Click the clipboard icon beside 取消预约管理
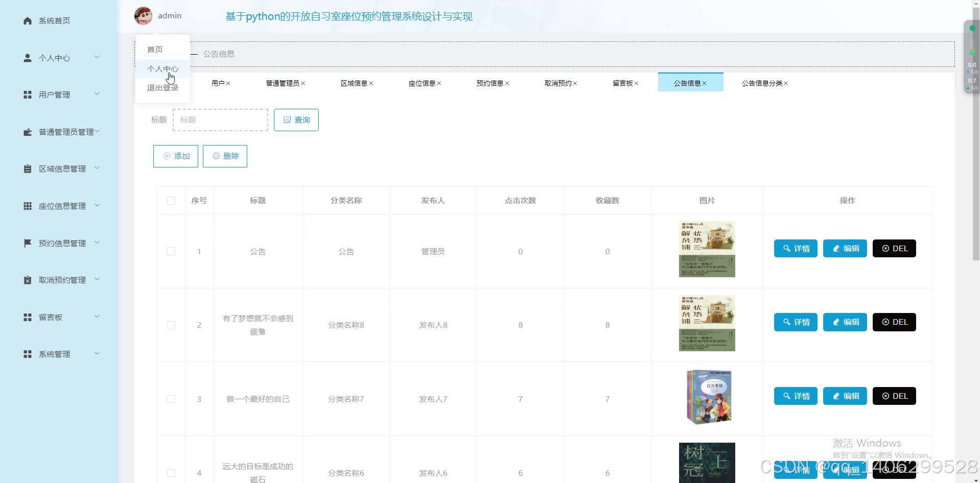Image resolution: width=980 pixels, height=483 pixels. (28, 280)
